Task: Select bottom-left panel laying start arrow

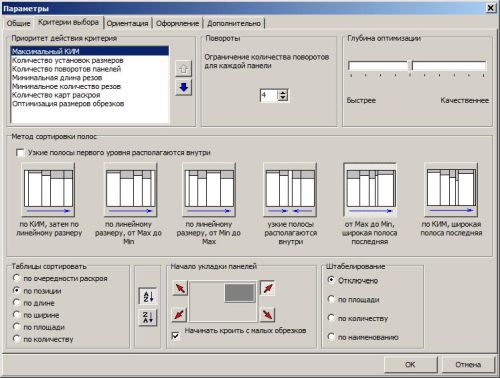Action: pos(180,314)
